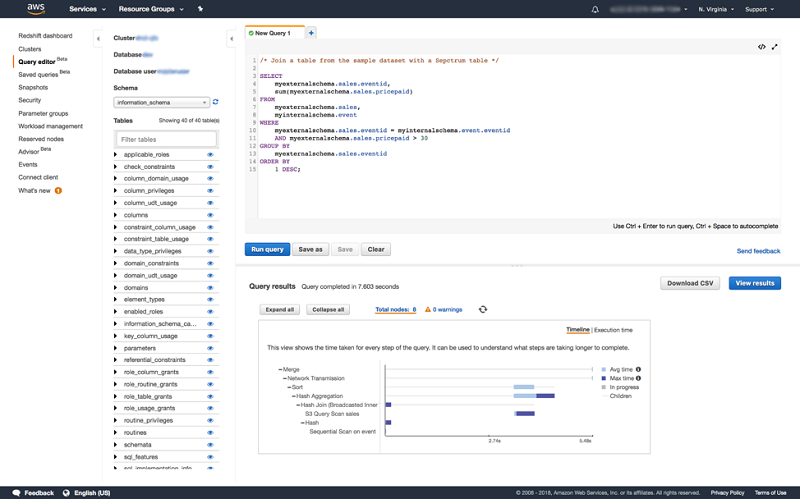Preview data for domains table
Screen dimensions: 800x499
(210, 288)
